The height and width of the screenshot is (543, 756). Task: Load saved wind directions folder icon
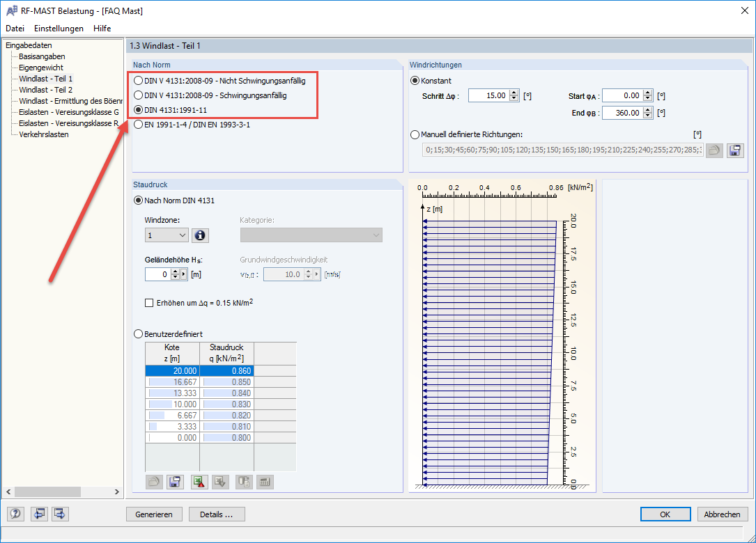(x=714, y=150)
